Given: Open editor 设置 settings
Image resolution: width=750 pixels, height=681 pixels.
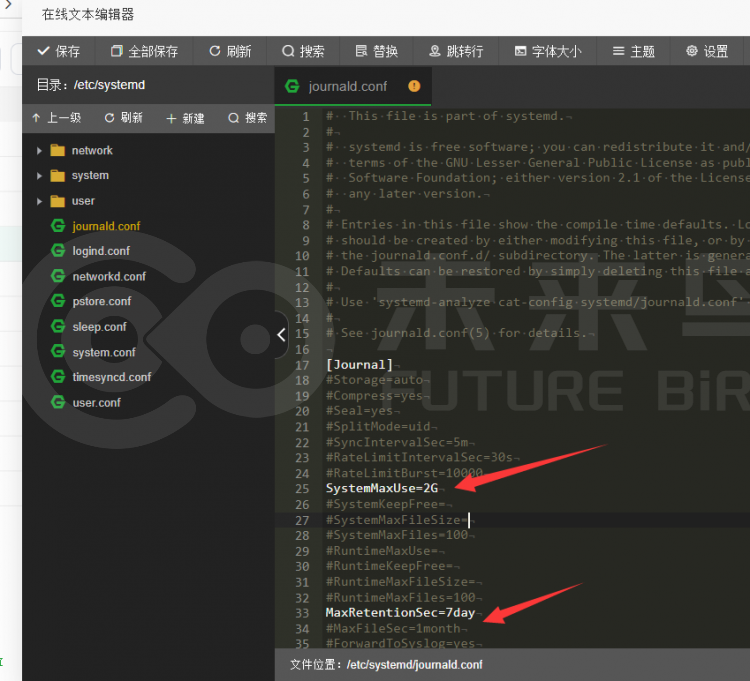Looking at the screenshot, I should (x=707, y=51).
